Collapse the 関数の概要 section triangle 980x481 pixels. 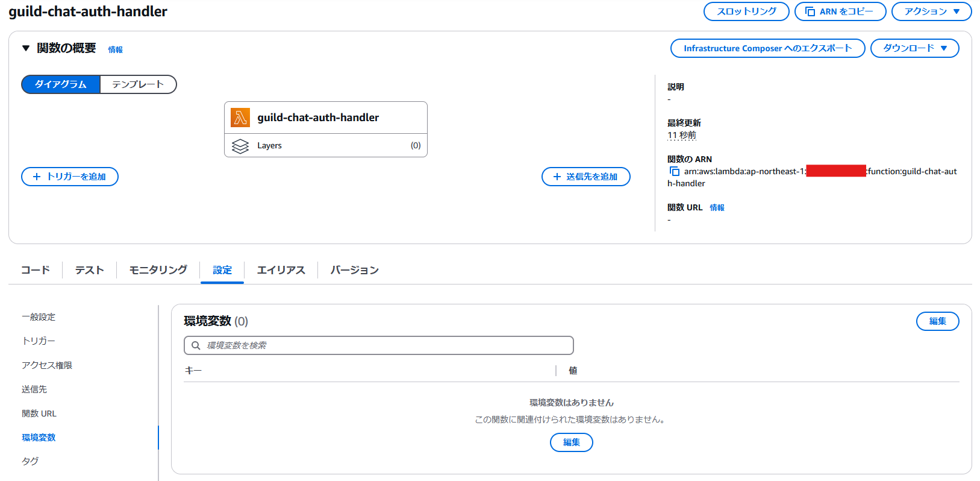pyautogui.click(x=26, y=48)
